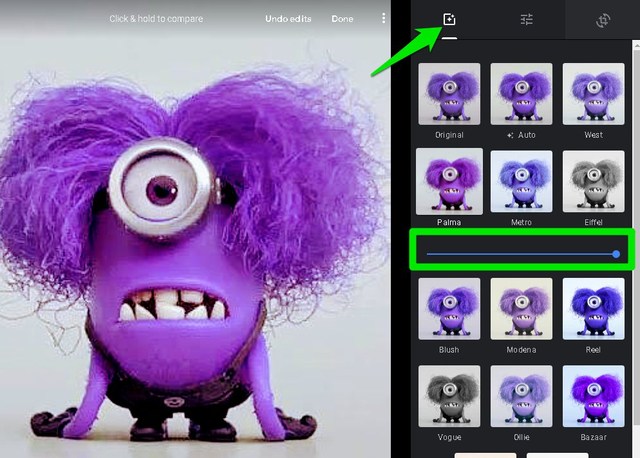
Task: Switch to the basic adjustments sliders tab
Action: 526,19
